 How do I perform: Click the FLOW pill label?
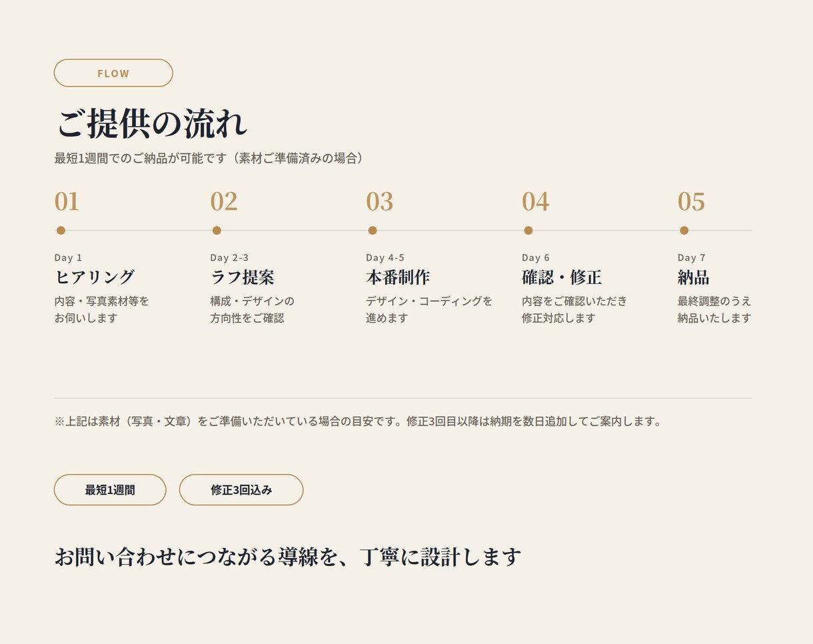tap(113, 73)
